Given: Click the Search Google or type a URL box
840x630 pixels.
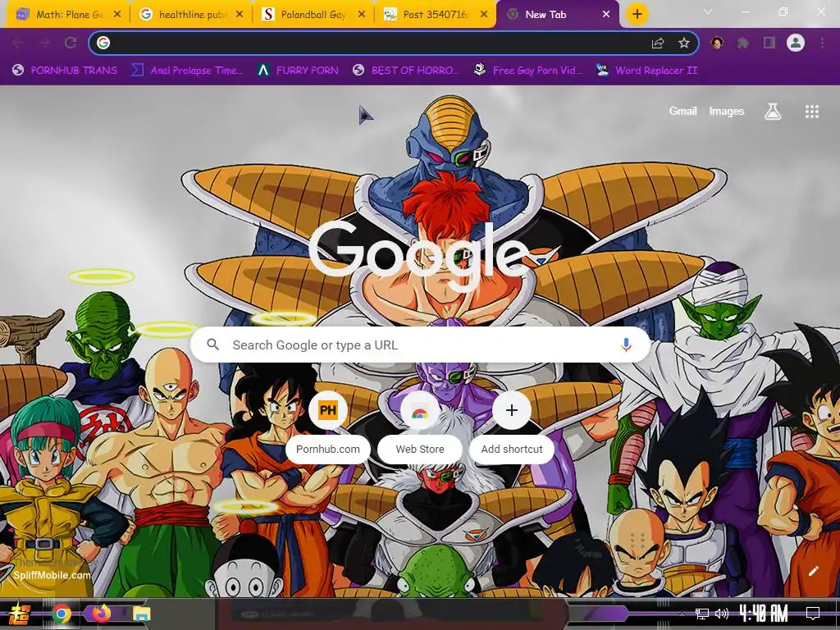Looking at the screenshot, I should (421, 345).
